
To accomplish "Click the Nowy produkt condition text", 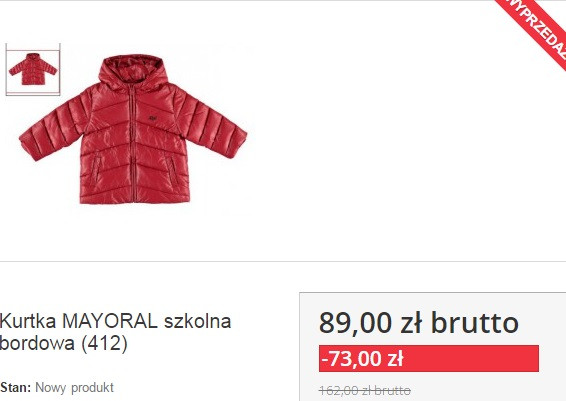I will tap(74, 388).
